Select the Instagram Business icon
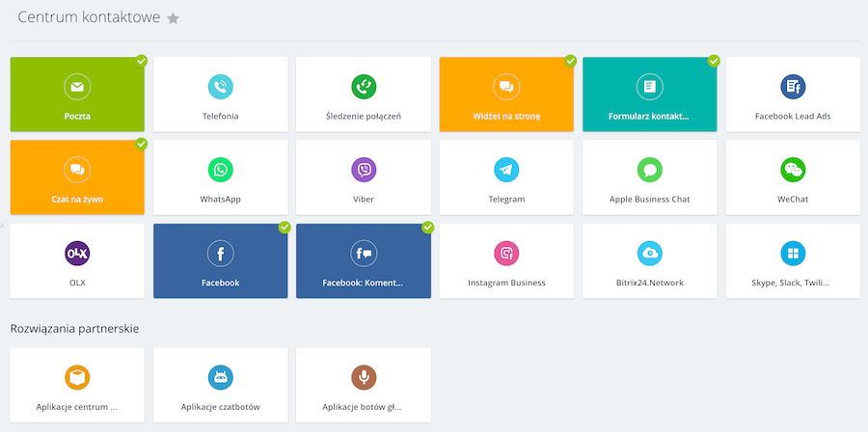Viewport: 868px width, 432px height. pyautogui.click(x=506, y=254)
